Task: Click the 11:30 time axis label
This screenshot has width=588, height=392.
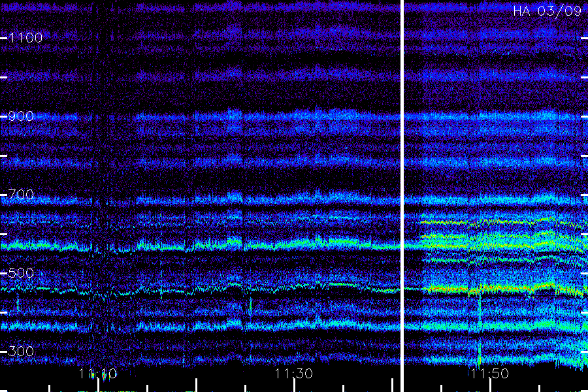Action: click(x=293, y=374)
